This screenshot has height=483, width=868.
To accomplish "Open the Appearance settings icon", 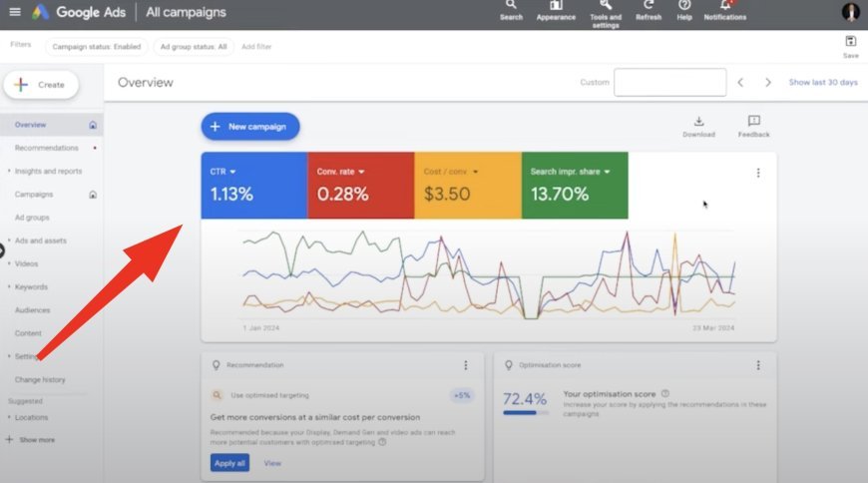I will pyautogui.click(x=556, y=8).
